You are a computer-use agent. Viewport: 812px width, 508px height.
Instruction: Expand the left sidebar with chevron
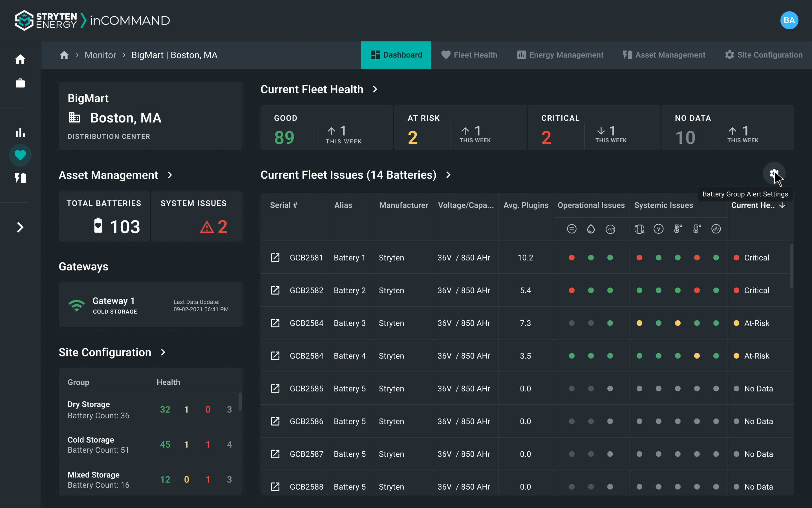point(20,227)
